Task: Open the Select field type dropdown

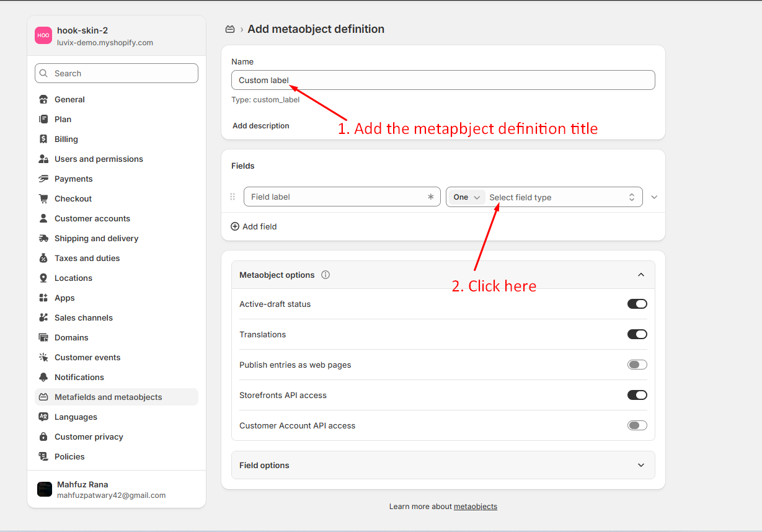Action: point(561,197)
